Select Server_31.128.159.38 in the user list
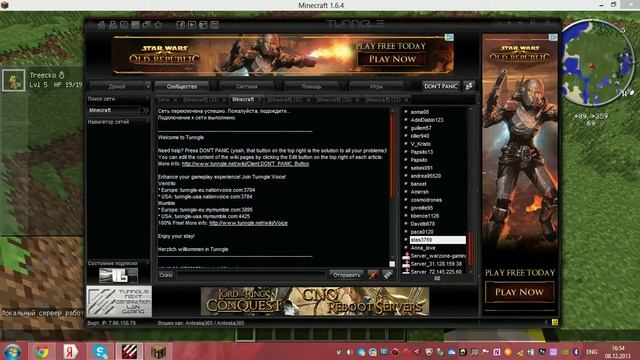The width and height of the screenshot is (640, 360). click(x=436, y=264)
